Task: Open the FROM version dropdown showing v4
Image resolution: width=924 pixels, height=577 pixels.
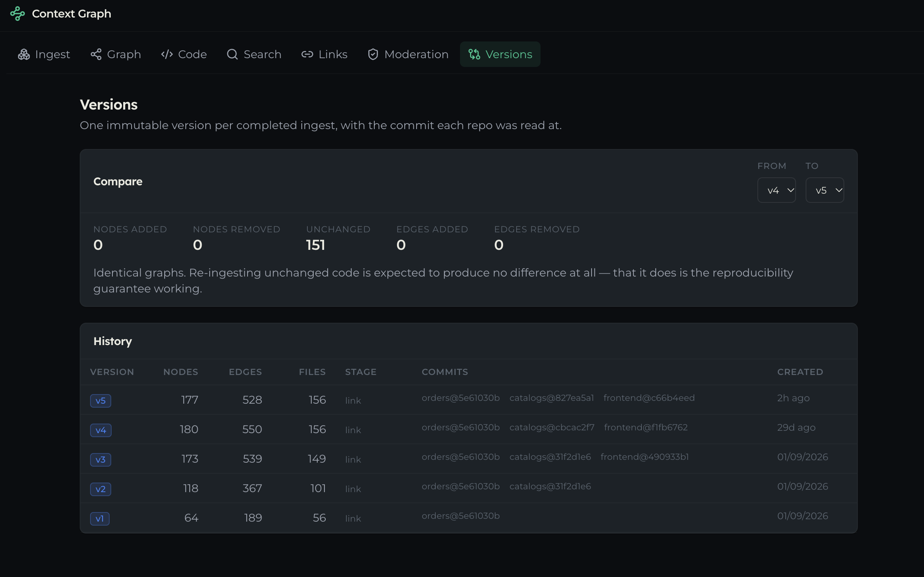Action: point(777,190)
